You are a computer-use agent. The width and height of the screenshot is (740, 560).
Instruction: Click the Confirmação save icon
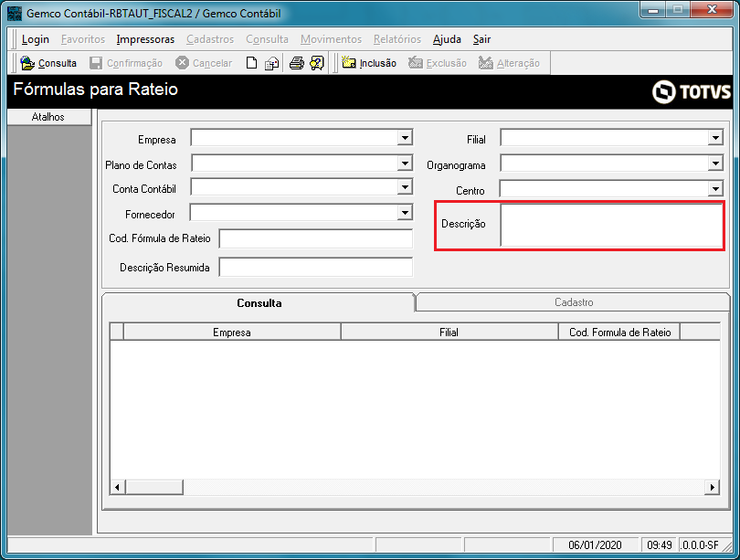(96, 63)
